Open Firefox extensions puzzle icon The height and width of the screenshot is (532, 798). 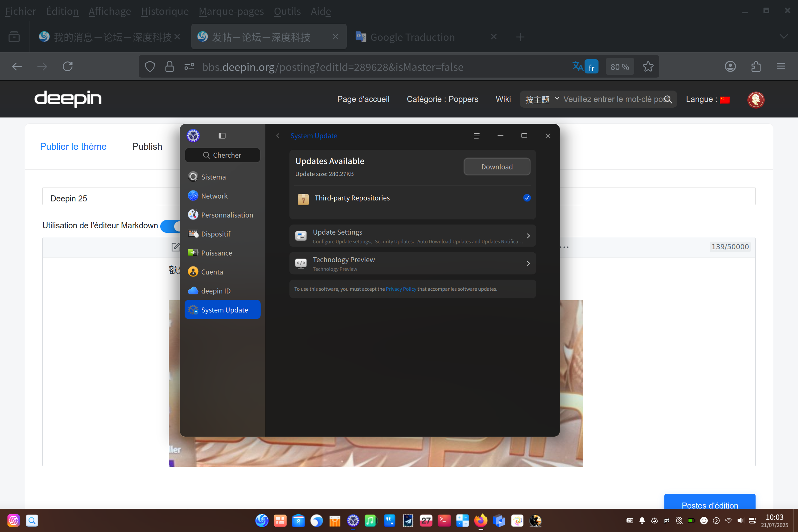[756, 66]
